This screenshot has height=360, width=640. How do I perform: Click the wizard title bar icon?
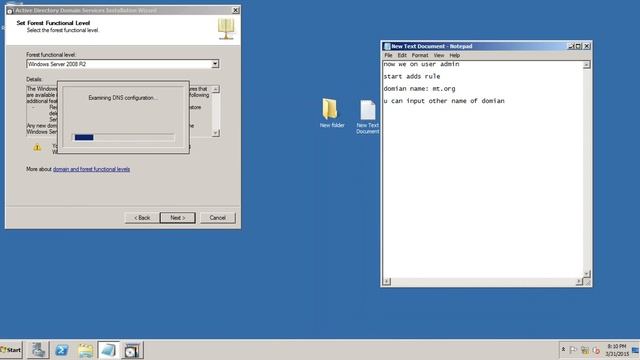[x=10, y=11]
